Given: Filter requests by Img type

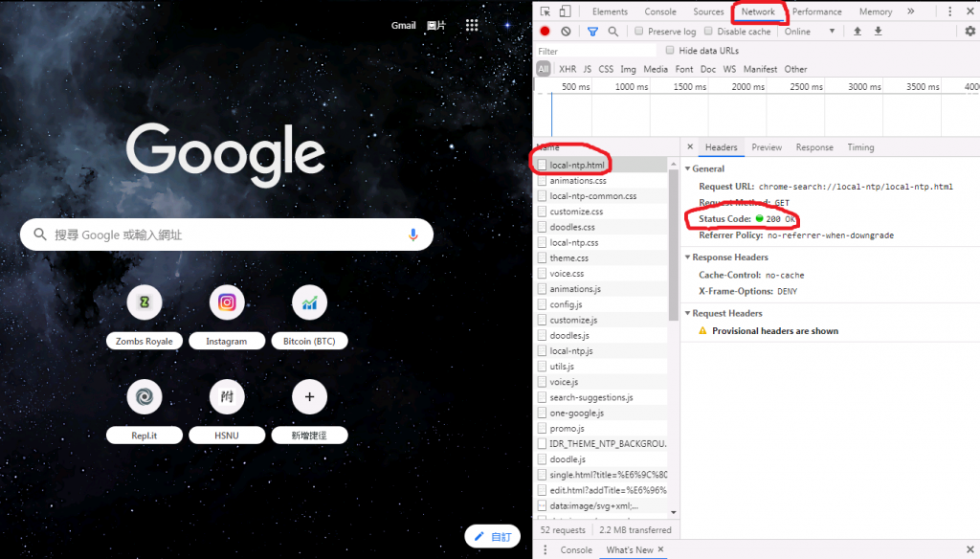Looking at the screenshot, I should tap(628, 69).
